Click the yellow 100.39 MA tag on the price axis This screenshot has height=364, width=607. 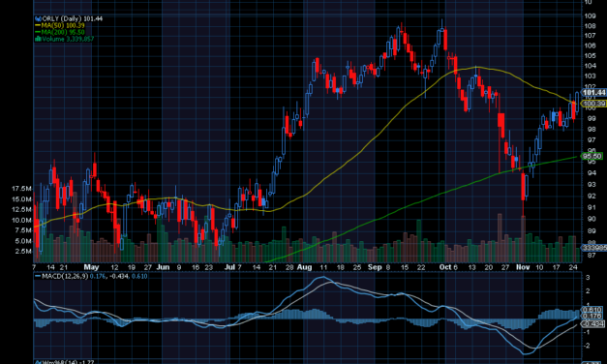tap(594, 104)
